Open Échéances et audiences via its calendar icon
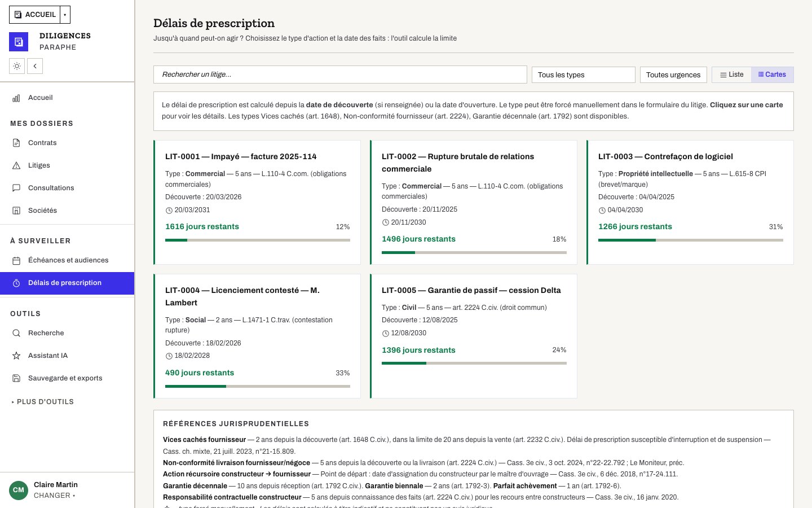This screenshot has width=812, height=508. [x=16, y=260]
